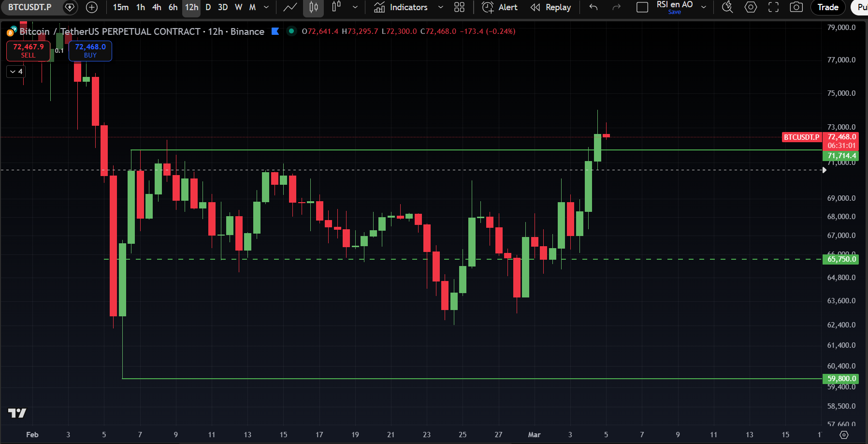This screenshot has height=444, width=868.
Task: Expand the timeframe interval dropdown
Action: click(x=266, y=7)
